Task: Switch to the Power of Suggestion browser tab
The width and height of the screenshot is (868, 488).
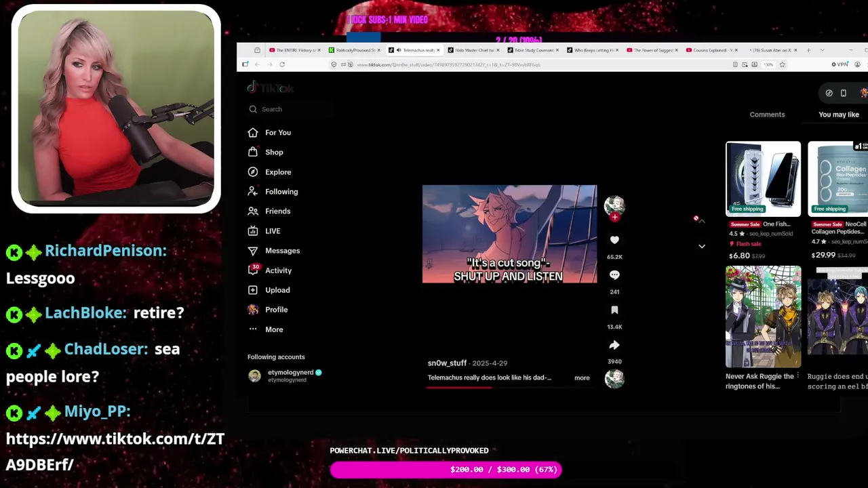Action: click(x=652, y=50)
